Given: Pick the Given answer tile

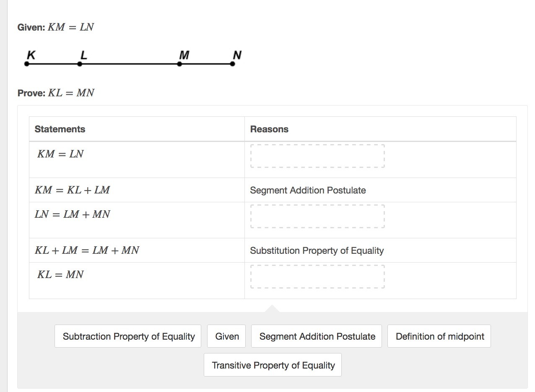Looking at the screenshot, I should (x=227, y=336).
